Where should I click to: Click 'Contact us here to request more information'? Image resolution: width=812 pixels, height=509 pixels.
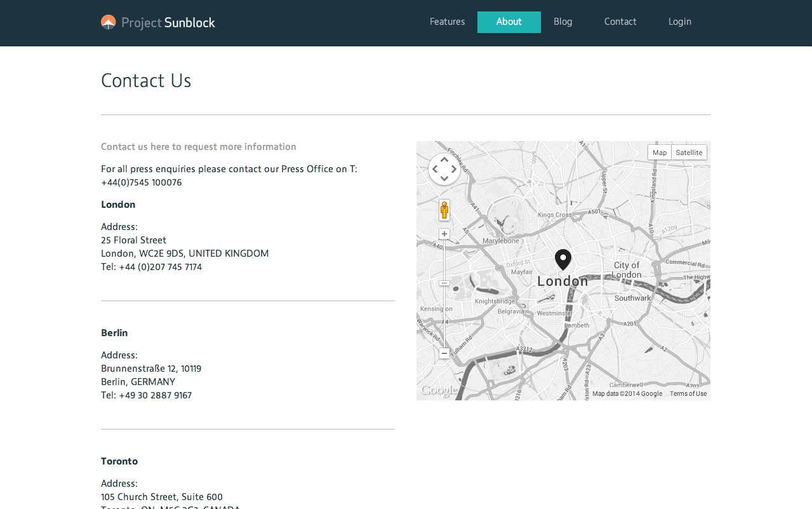click(199, 147)
